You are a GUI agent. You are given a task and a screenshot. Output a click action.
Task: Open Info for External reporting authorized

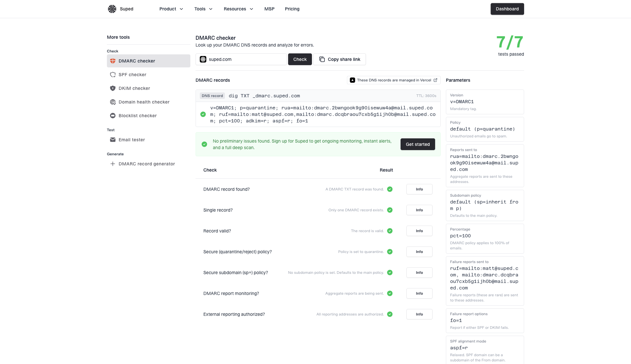point(419,314)
